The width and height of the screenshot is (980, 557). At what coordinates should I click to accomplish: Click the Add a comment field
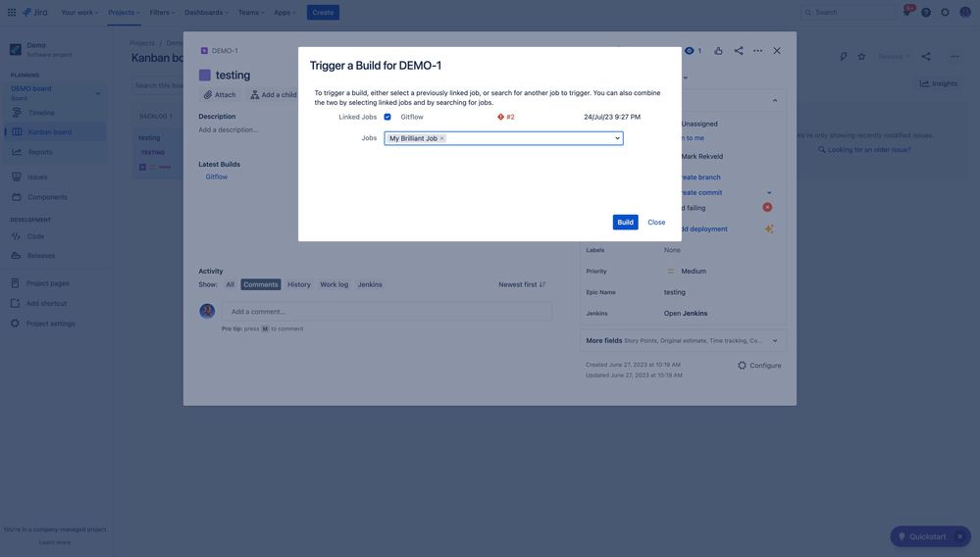(x=387, y=312)
